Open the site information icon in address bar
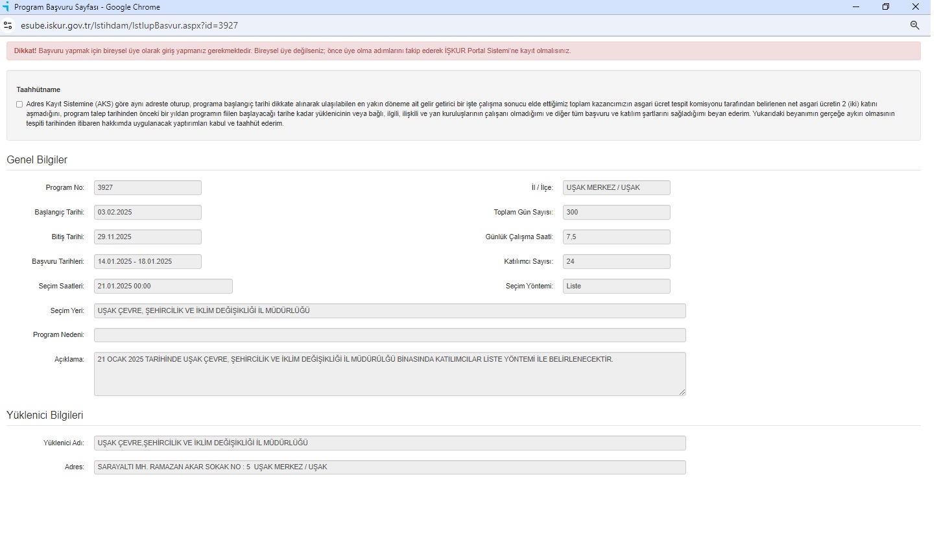Screen dimensions: 939x560 [8, 25]
